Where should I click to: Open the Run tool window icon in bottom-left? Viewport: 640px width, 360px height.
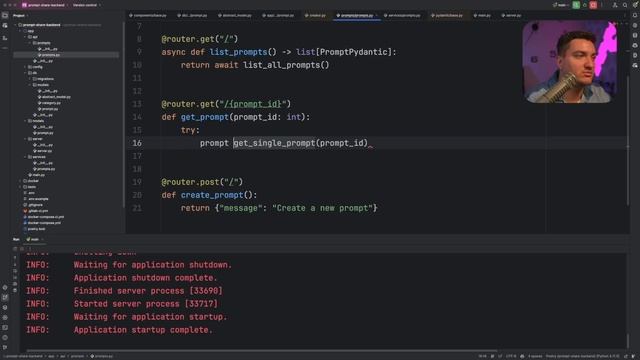coord(5,298)
